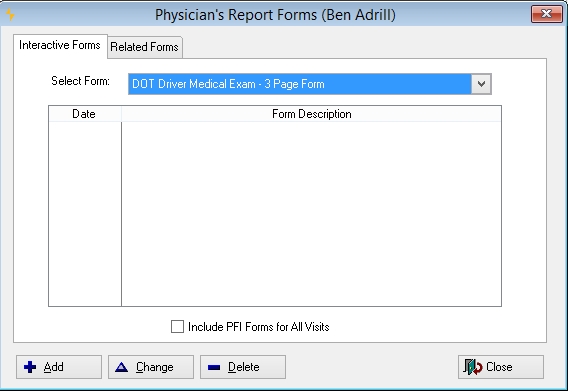Click the Include PFI Forms for All Visits label
Image resolution: width=568 pixels, height=391 pixels.
point(259,327)
